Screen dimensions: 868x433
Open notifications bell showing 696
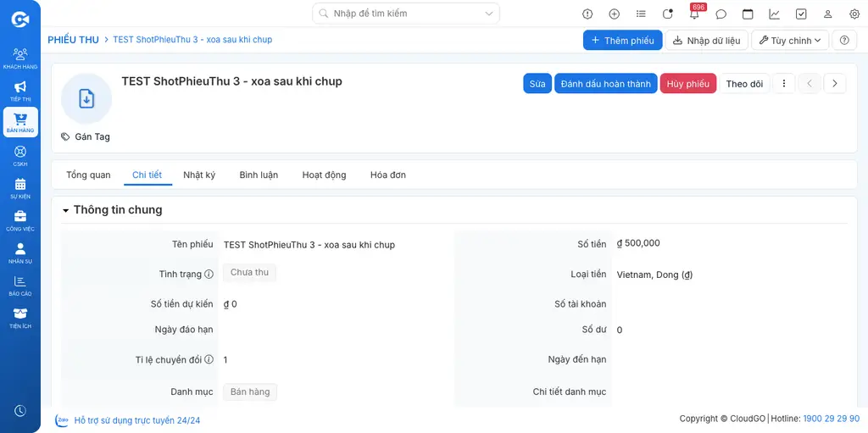[x=694, y=14]
